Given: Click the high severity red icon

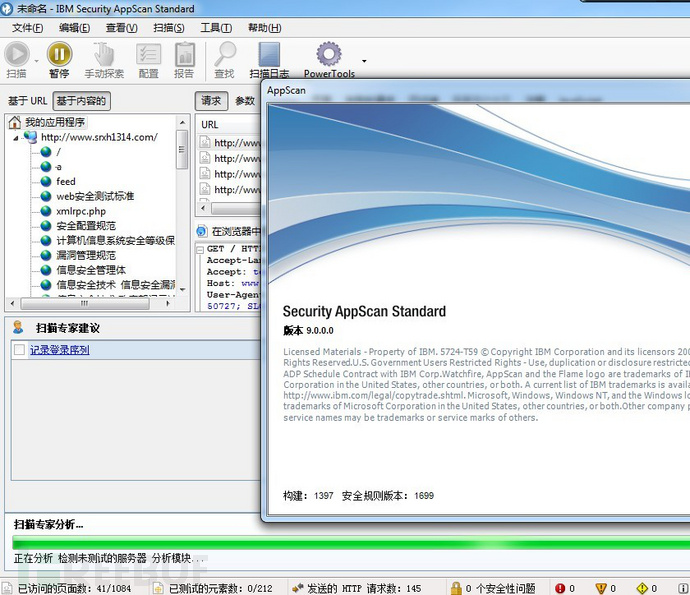Looking at the screenshot, I should click(560, 588).
